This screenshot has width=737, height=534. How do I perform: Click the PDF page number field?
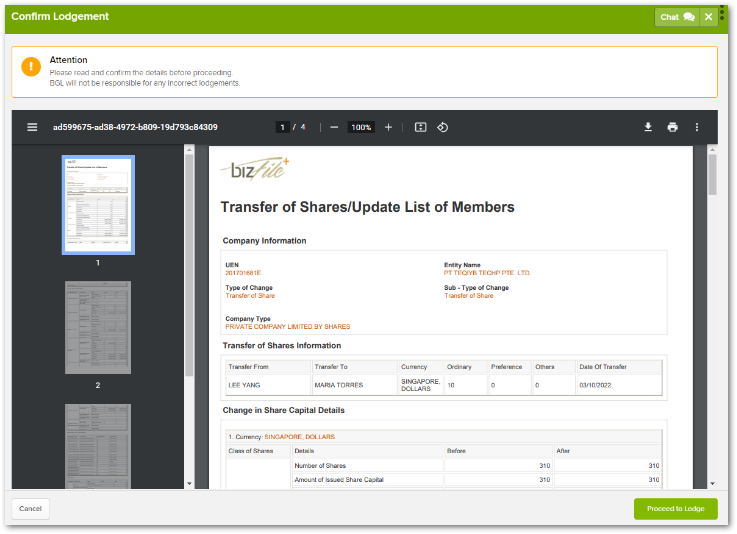282,127
